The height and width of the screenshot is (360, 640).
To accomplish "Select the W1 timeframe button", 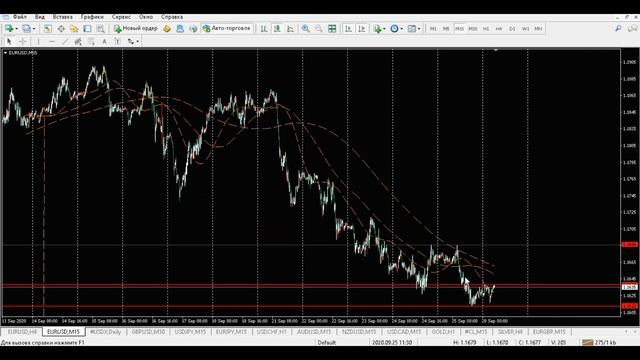I will (x=525, y=29).
